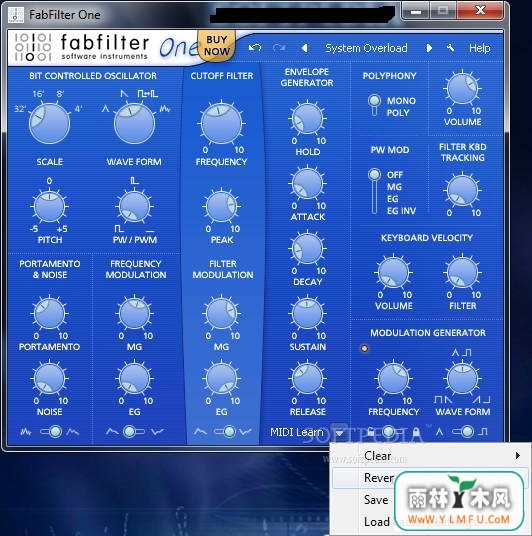
Task: Choose Save in the MIDI menu
Action: [430, 500]
